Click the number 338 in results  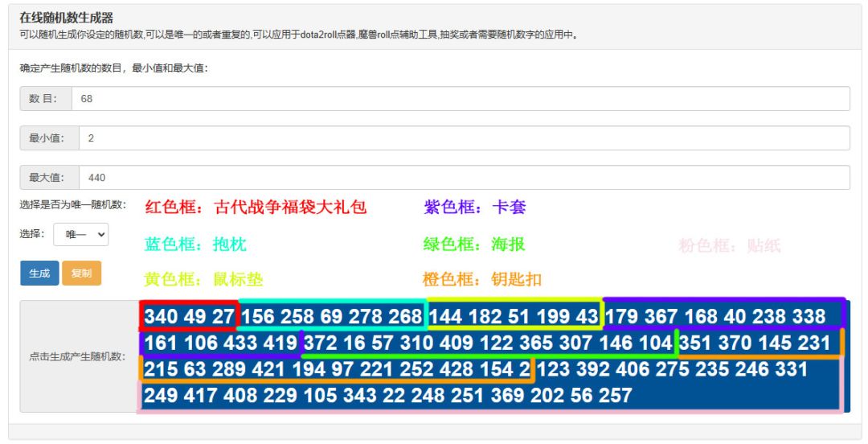[809, 316]
